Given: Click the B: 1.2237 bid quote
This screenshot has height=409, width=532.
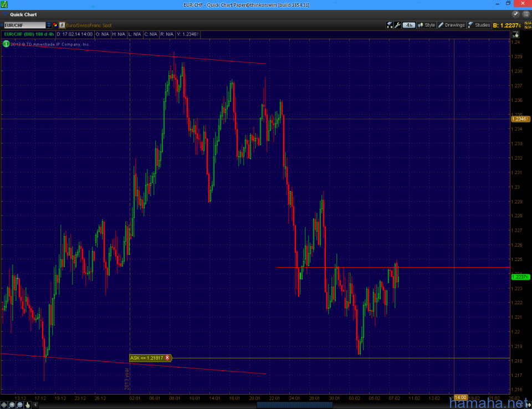Looking at the screenshot, I should pyautogui.click(x=507, y=25).
